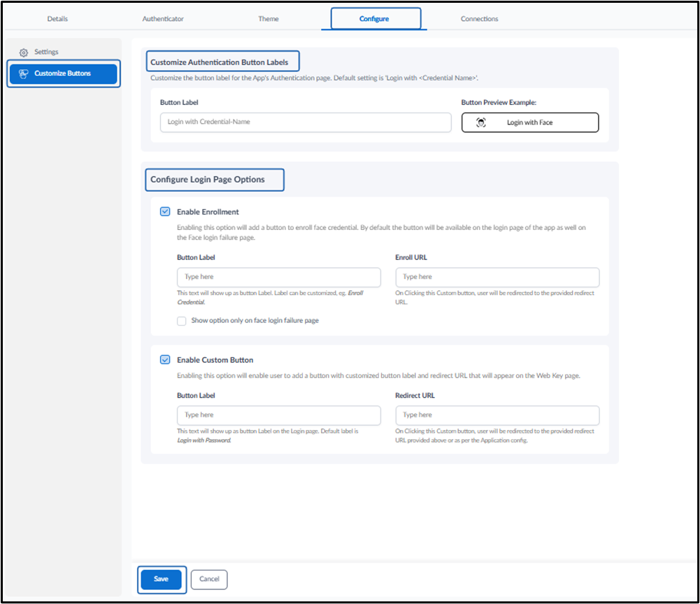Screen dimensions: 700x604
Task: Go to the Theme tab
Action: [269, 19]
